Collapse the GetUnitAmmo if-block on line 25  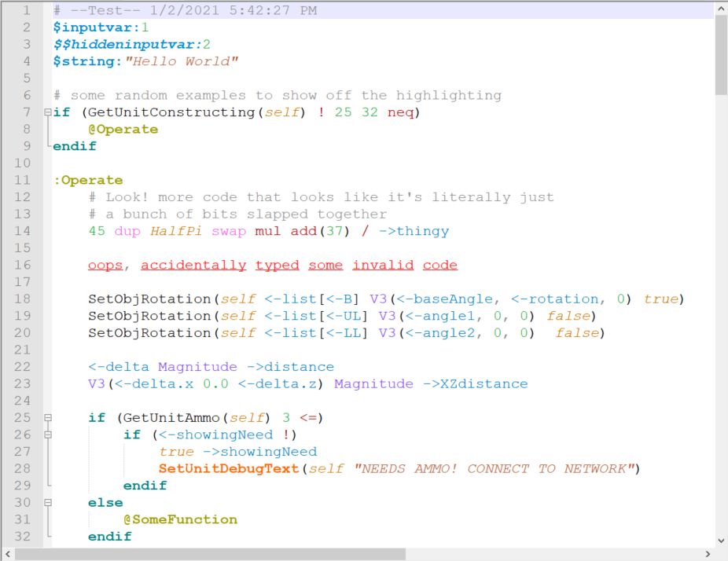tap(48, 418)
